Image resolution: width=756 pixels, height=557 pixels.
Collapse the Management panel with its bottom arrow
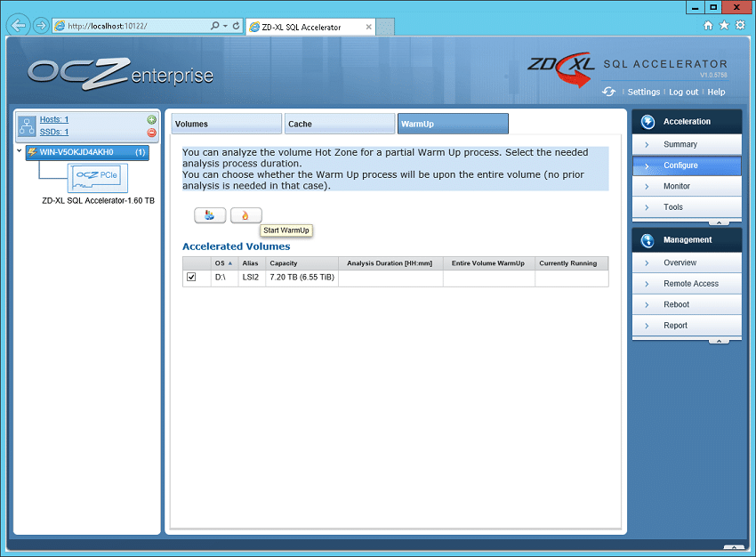click(x=719, y=341)
